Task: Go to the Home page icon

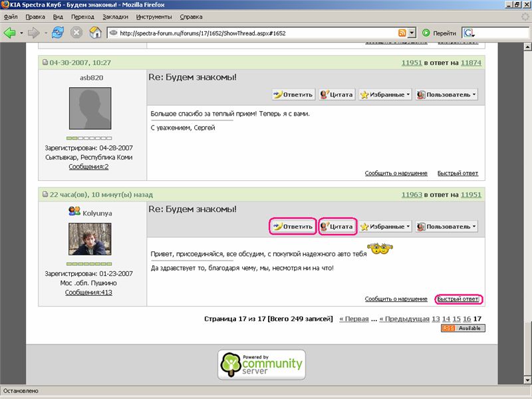Action: (95, 32)
